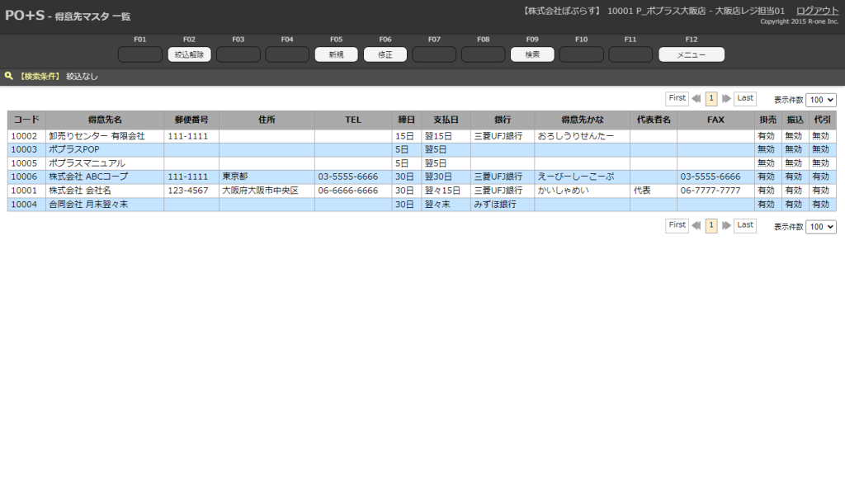The image size is (845, 504).
Task: Click the bottom next-page arrow icon
Action: (726, 226)
